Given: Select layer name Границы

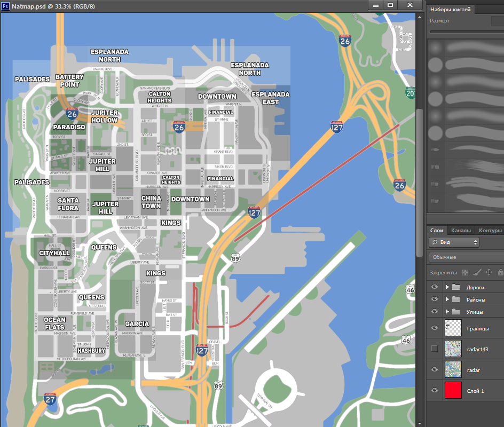Looking at the screenshot, I should click(478, 328).
